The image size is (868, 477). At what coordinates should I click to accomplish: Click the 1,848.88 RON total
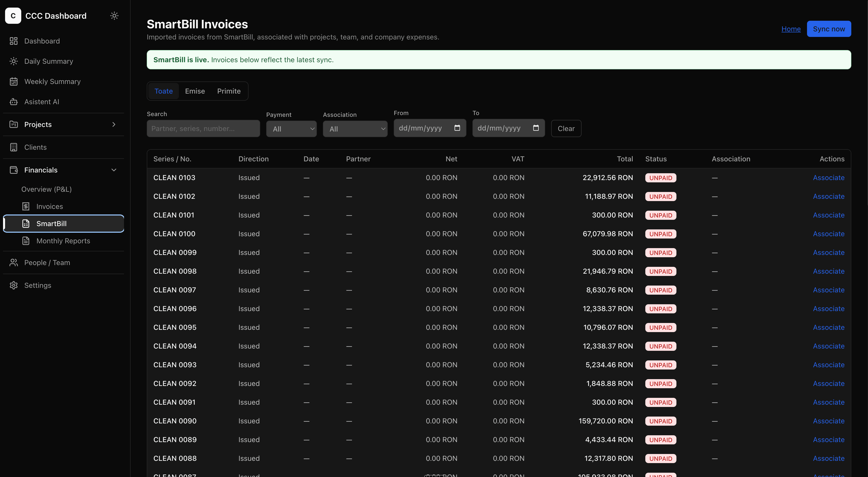[609, 383]
